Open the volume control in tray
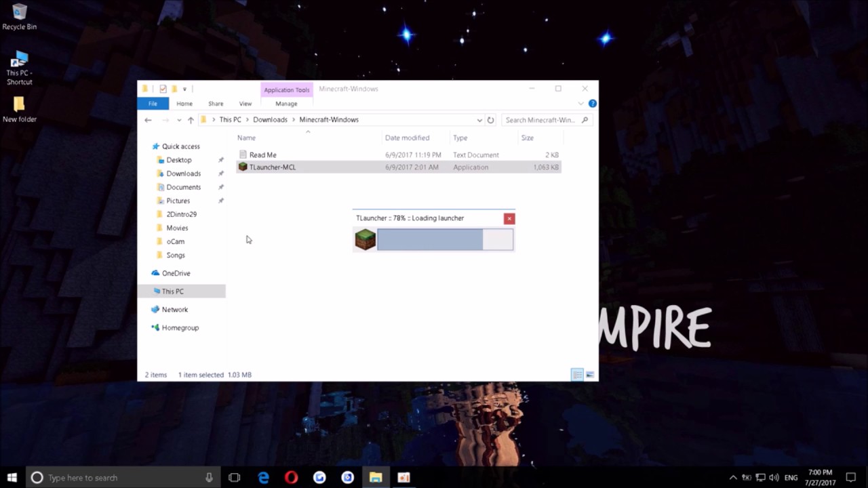This screenshot has width=868, height=488. tap(774, 478)
